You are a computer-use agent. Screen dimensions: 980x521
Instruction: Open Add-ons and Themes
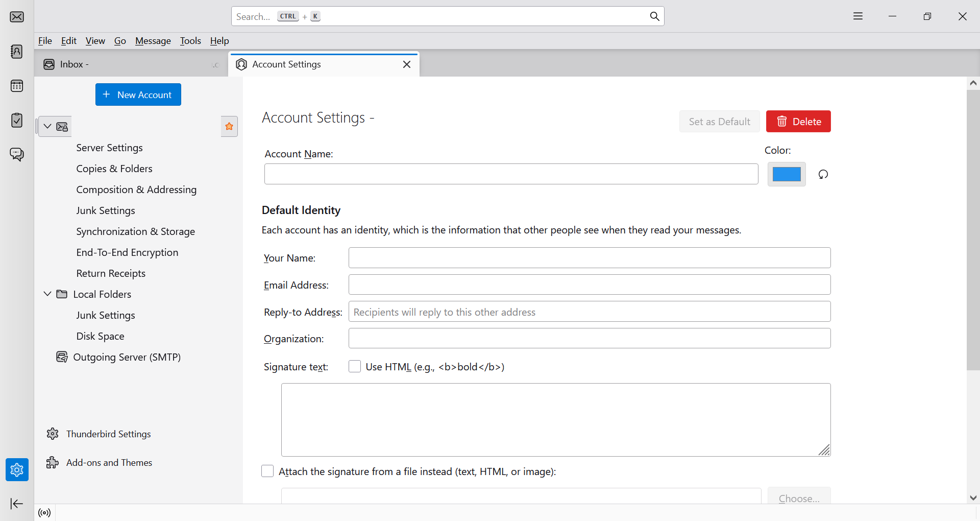pos(109,462)
